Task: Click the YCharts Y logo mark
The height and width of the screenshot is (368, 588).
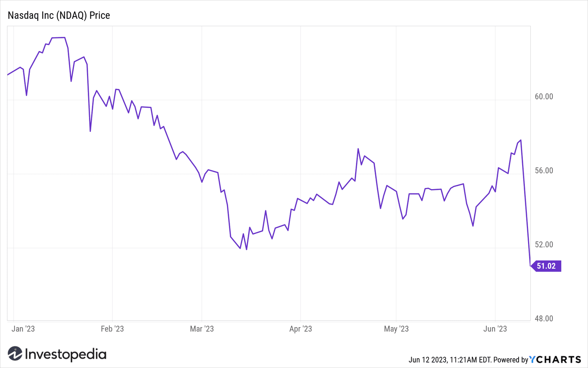Action: point(532,359)
